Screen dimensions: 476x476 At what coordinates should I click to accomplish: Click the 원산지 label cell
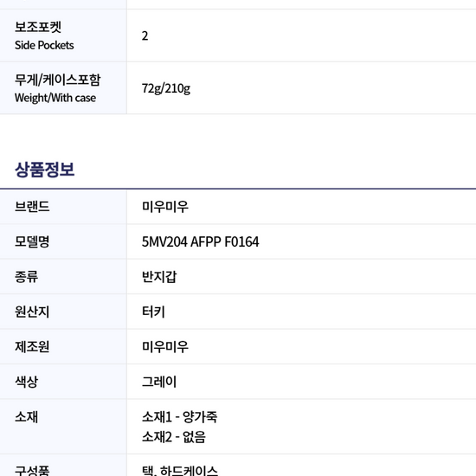tap(63, 312)
